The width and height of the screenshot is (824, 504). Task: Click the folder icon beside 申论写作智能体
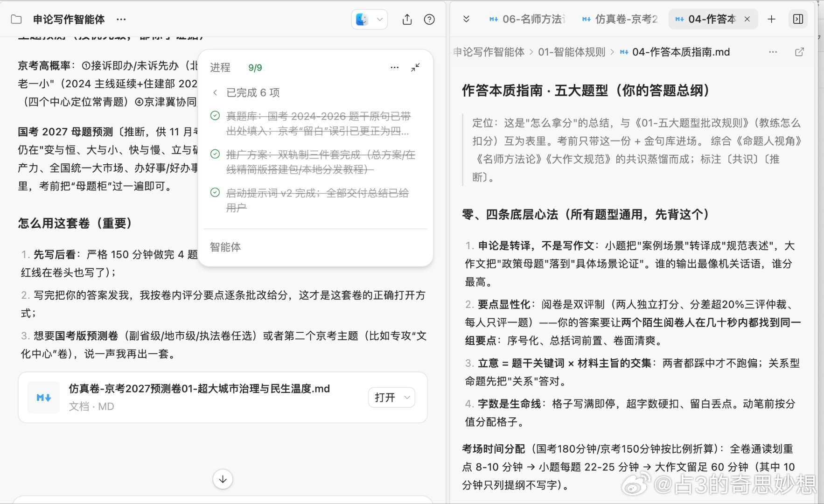pyautogui.click(x=16, y=20)
